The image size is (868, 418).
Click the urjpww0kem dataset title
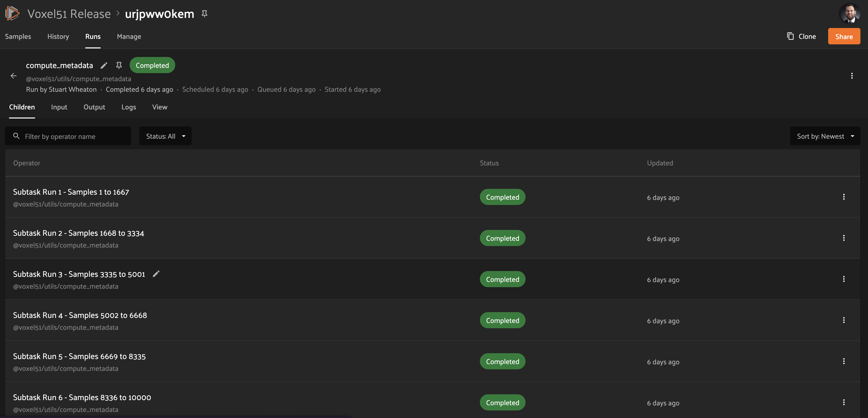(x=159, y=14)
